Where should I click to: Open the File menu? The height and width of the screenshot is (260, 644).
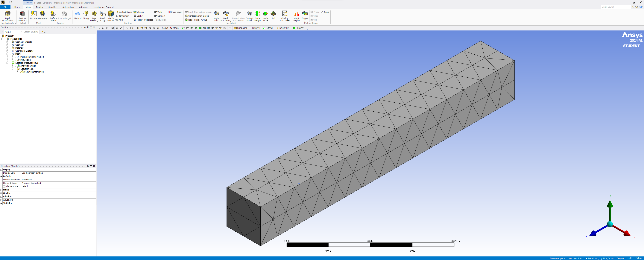(x=5, y=7)
